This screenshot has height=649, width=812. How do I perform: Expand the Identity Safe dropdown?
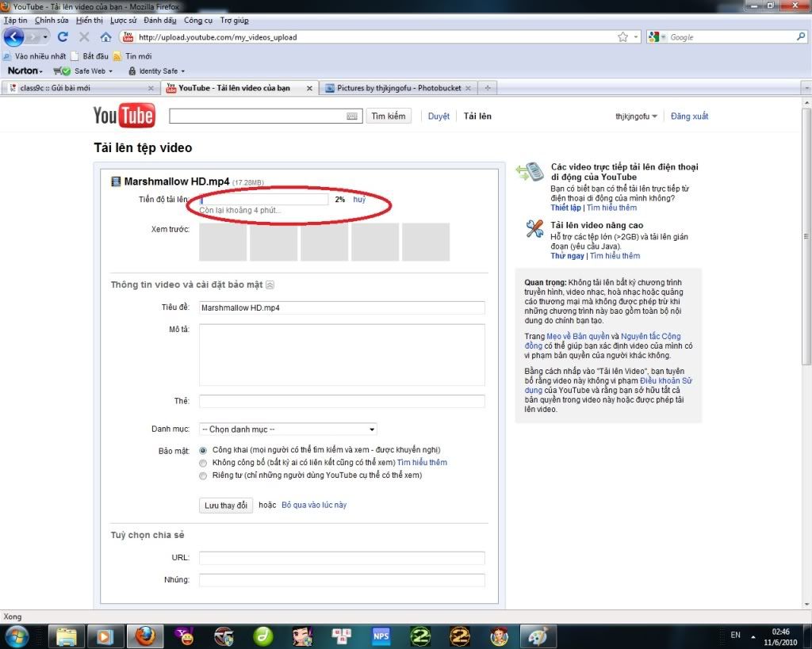(x=183, y=71)
